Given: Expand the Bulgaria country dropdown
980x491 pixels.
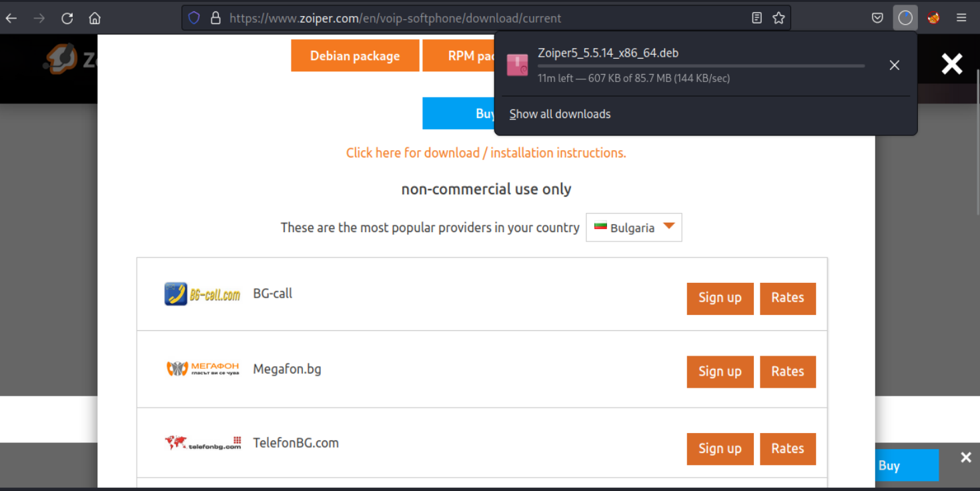Looking at the screenshot, I should (634, 227).
